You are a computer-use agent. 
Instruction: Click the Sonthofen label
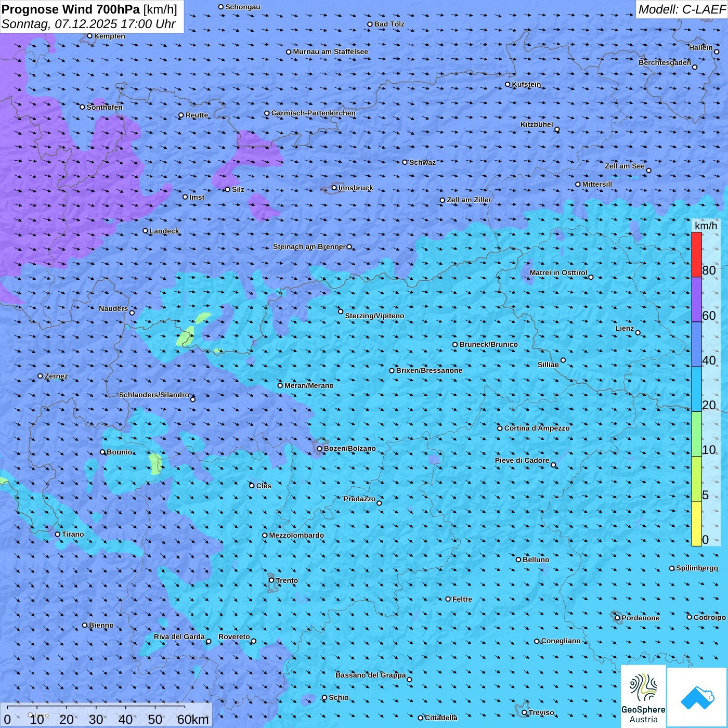(x=105, y=107)
